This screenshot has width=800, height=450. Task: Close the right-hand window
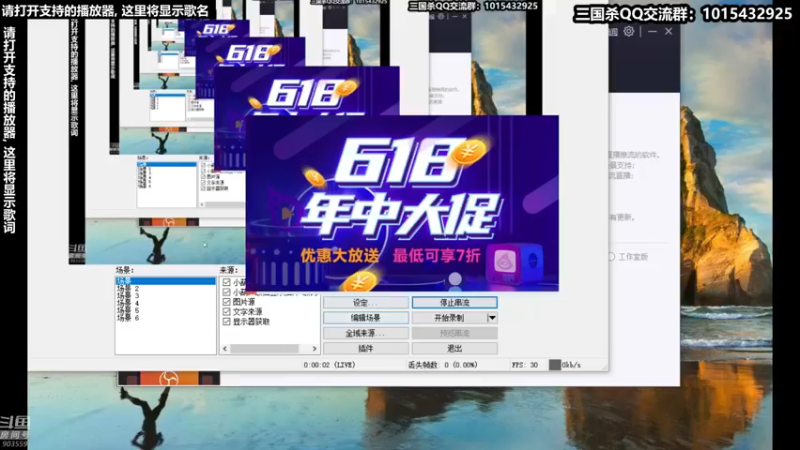tap(668, 32)
